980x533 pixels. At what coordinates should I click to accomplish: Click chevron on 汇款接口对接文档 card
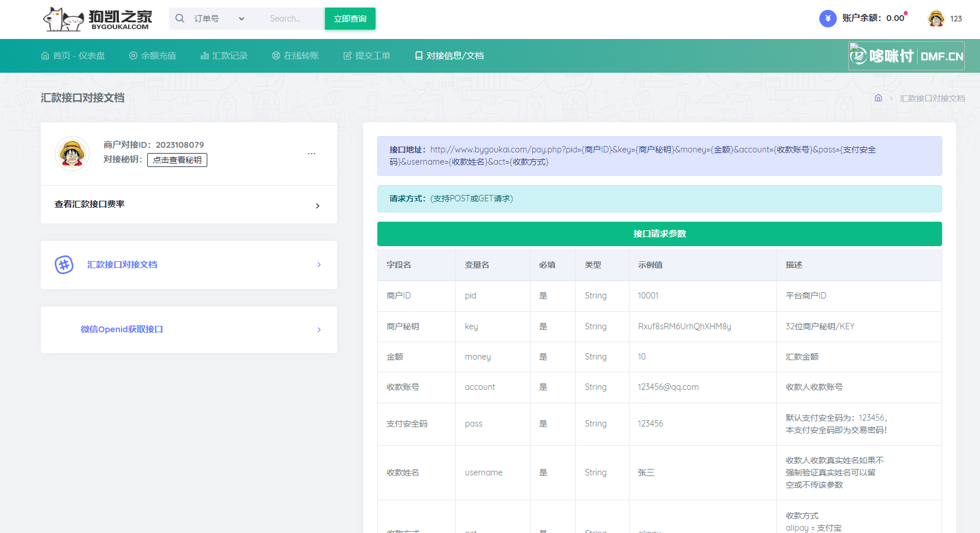coord(319,265)
